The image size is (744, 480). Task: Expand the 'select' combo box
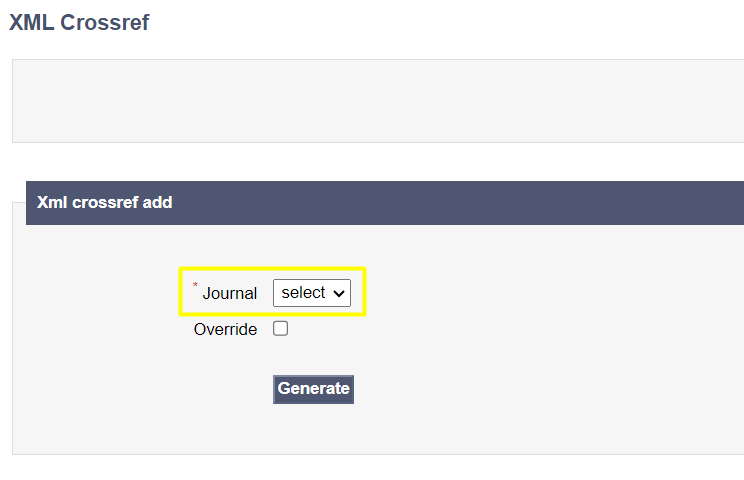tap(312, 293)
